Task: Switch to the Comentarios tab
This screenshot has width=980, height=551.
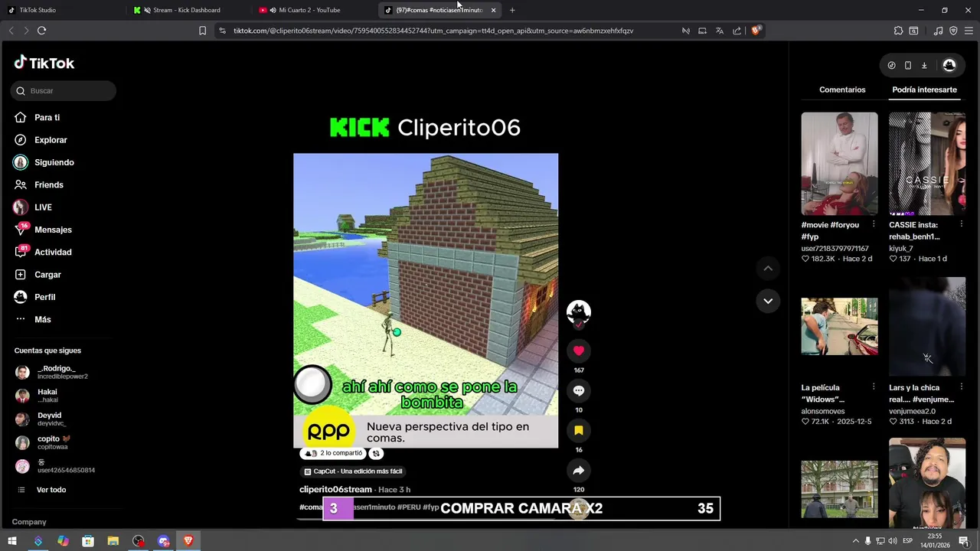Action: pyautogui.click(x=842, y=90)
